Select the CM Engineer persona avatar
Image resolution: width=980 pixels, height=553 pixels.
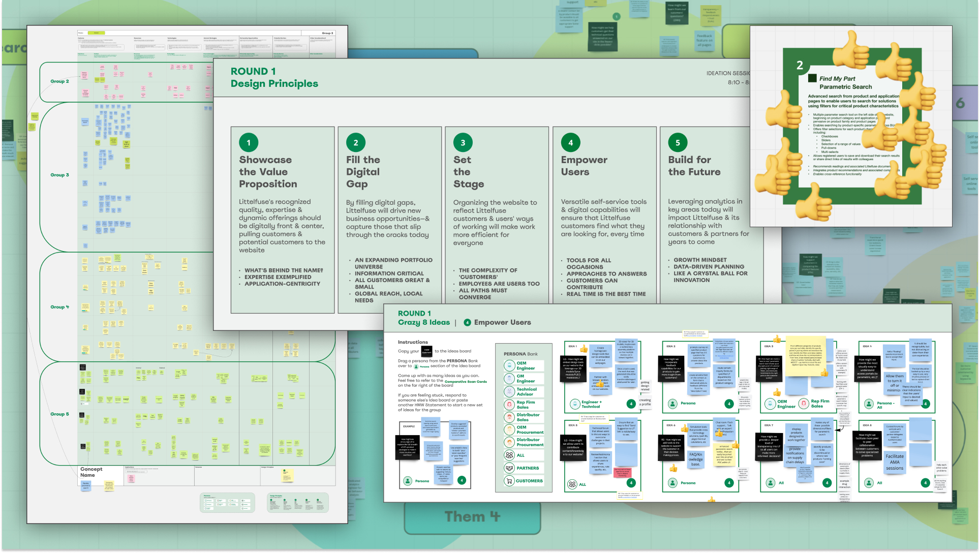coord(509,379)
